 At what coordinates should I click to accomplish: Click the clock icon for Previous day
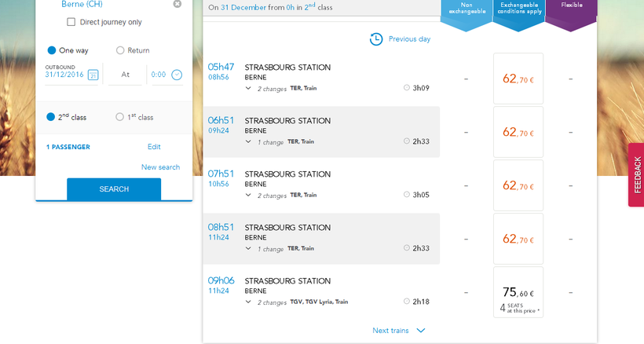(x=376, y=39)
